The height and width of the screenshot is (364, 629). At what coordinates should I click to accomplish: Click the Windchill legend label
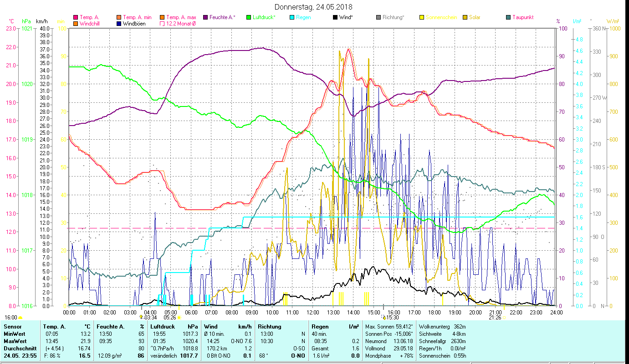(90, 23)
